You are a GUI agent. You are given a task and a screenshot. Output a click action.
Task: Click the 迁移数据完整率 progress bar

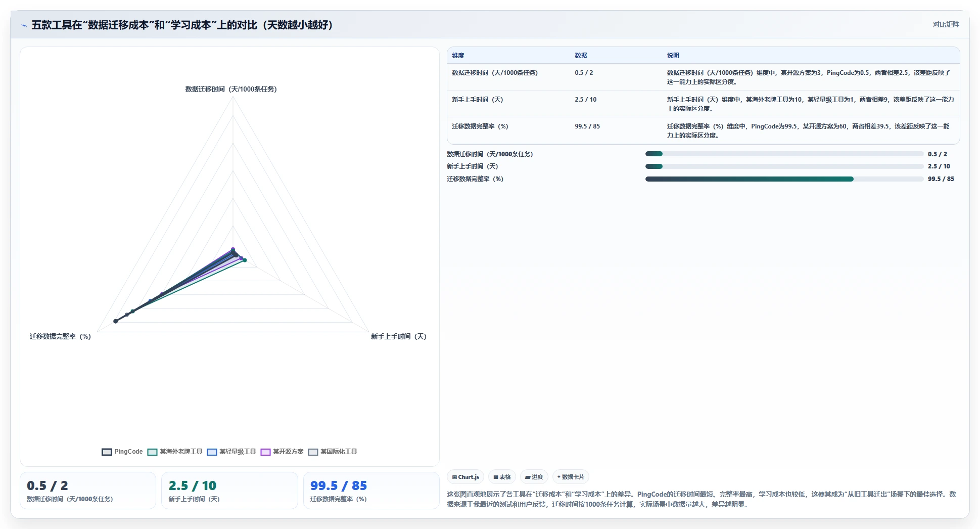point(784,179)
